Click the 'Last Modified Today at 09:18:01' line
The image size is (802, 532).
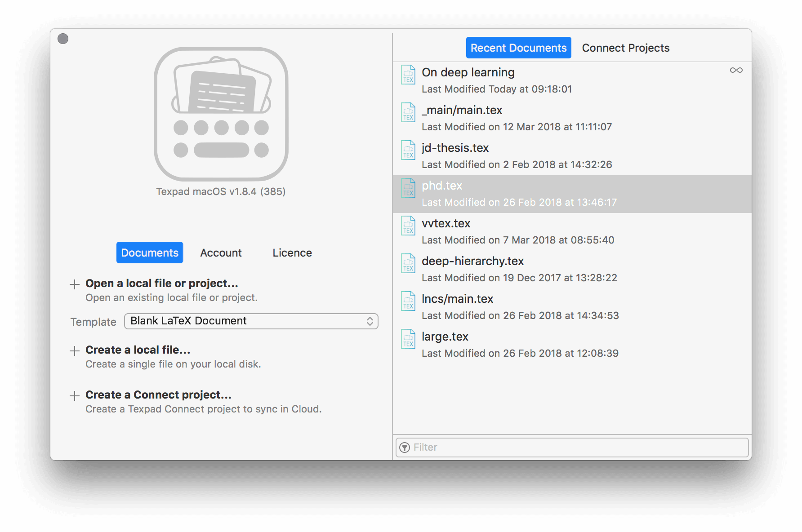click(x=497, y=89)
